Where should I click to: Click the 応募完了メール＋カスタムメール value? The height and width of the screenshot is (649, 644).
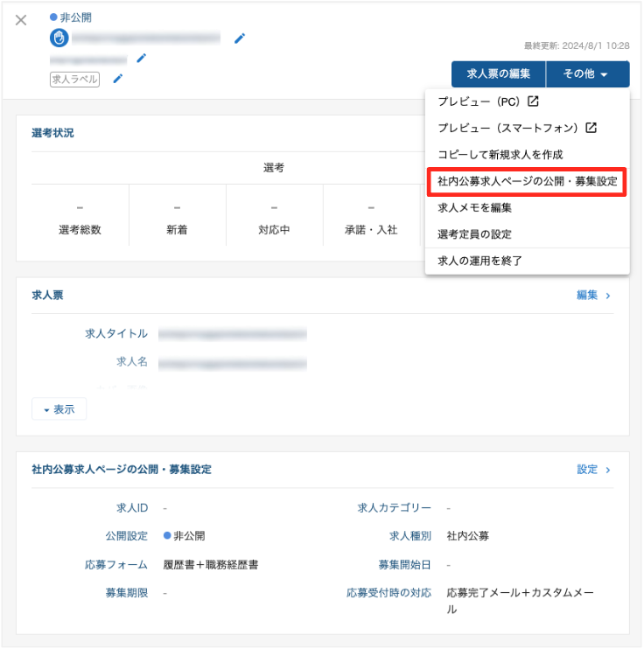pyautogui.click(x=520, y=601)
